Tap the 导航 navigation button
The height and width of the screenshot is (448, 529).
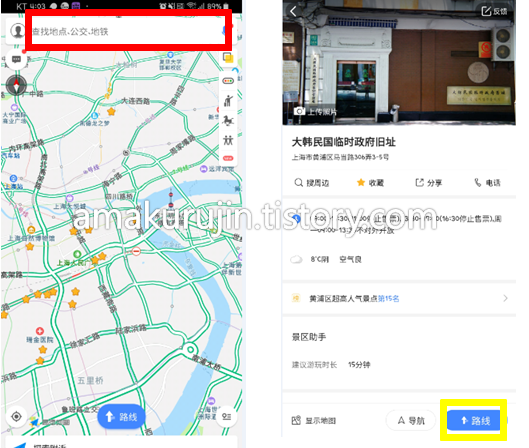click(x=411, y=420)
